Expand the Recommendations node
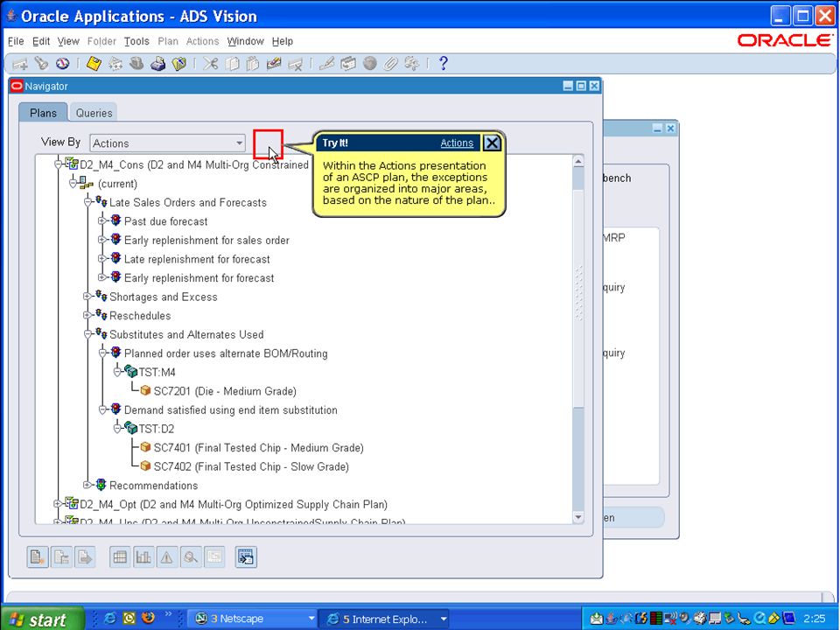Screen dimensions: 840x630 click(x=87, y=485)
